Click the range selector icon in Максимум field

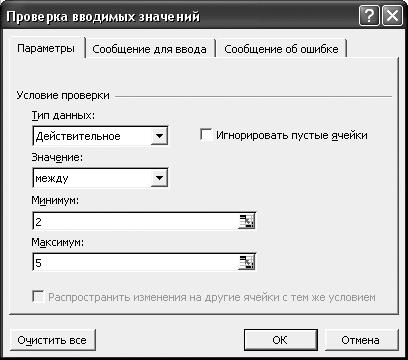[x=247, y=262]
